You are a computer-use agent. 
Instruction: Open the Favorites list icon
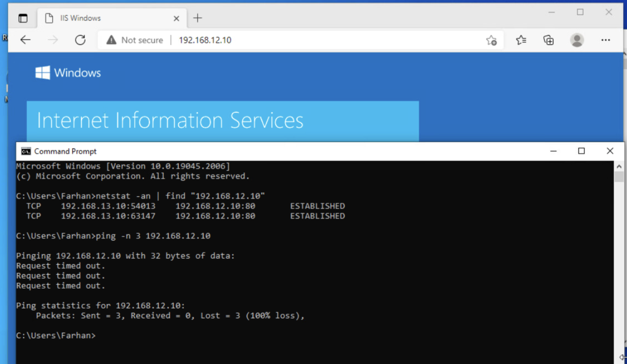coord(521,40)
